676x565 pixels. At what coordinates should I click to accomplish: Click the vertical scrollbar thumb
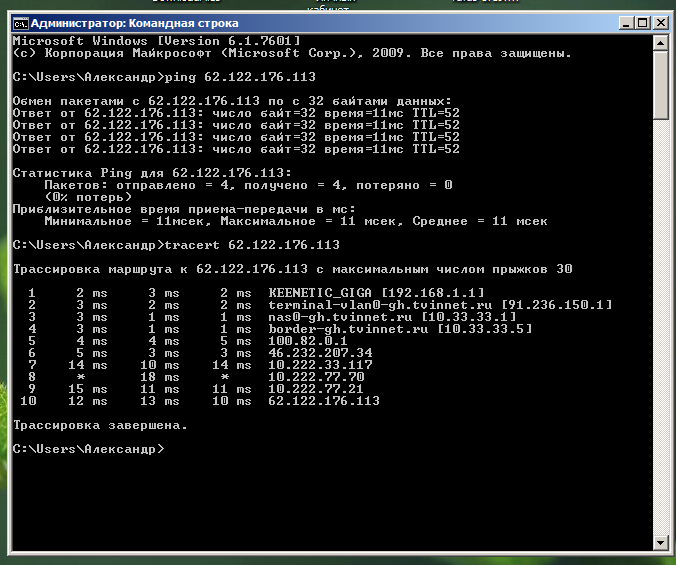pyautogui.click(x=660, y=85)
